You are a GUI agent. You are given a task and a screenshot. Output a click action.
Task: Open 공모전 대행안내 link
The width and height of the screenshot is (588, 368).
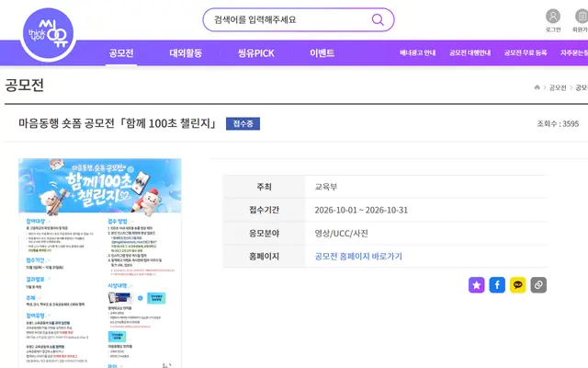[469, 53]
